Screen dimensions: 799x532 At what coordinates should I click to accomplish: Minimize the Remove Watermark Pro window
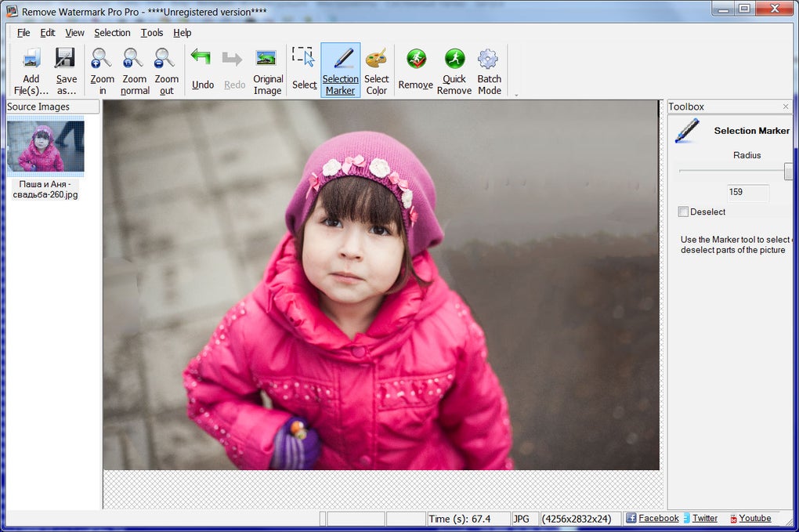(x=723, y=9)
